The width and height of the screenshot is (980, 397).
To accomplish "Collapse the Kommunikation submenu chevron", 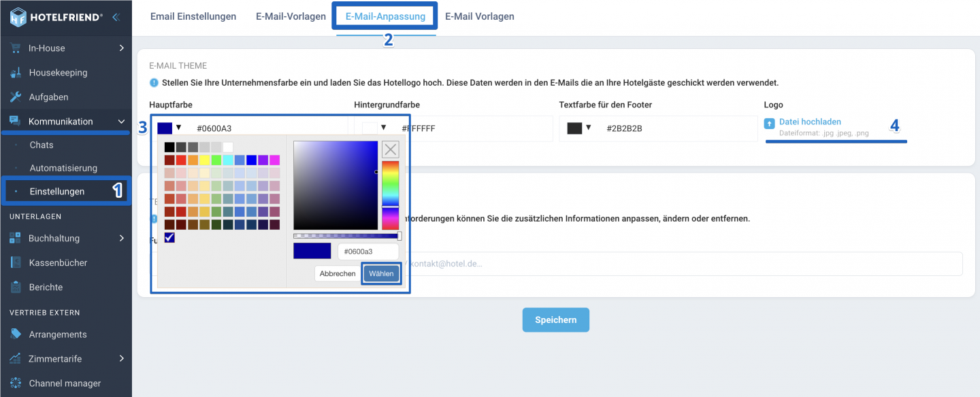I will click(x=122, y=122).
